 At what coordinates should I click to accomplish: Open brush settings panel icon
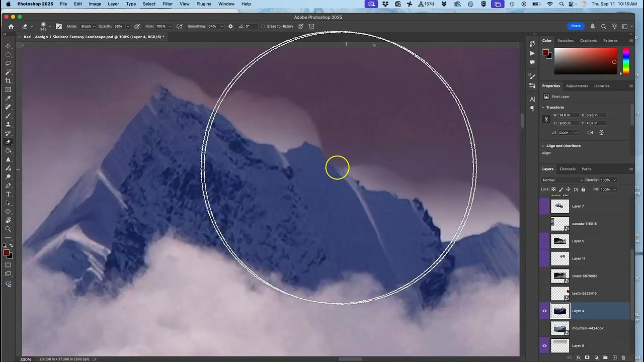59,26
